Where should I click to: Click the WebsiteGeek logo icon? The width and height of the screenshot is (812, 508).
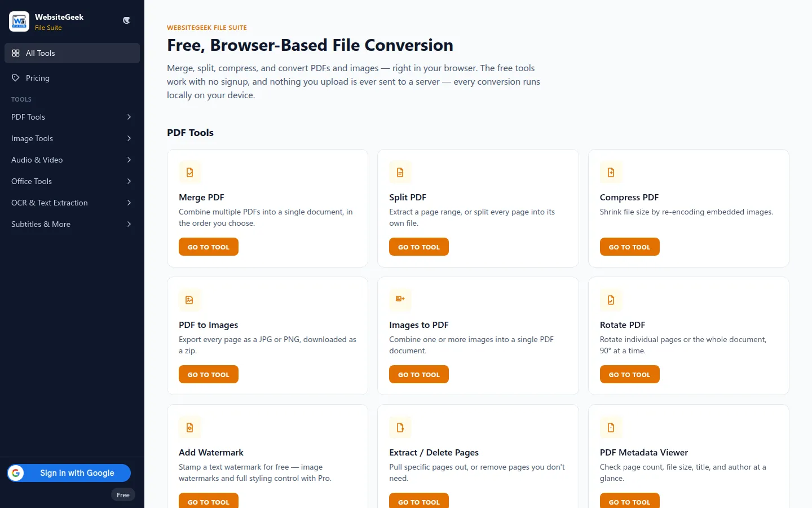pos(19,21)
